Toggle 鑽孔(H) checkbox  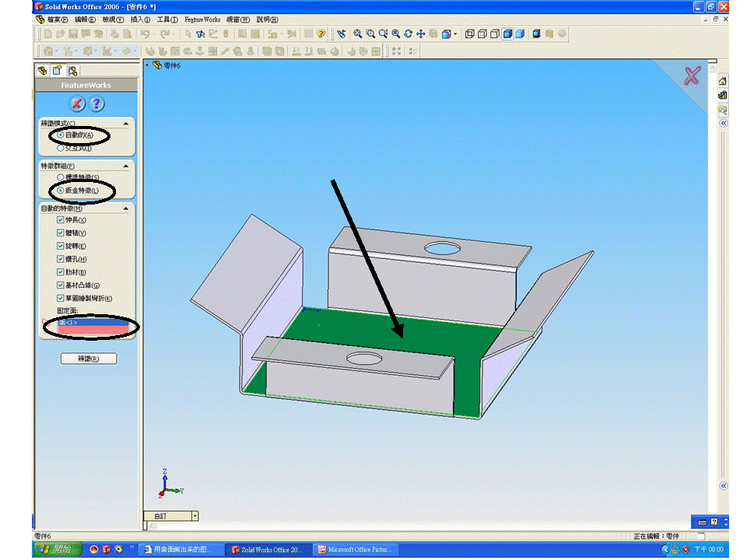tap(60, 259)
